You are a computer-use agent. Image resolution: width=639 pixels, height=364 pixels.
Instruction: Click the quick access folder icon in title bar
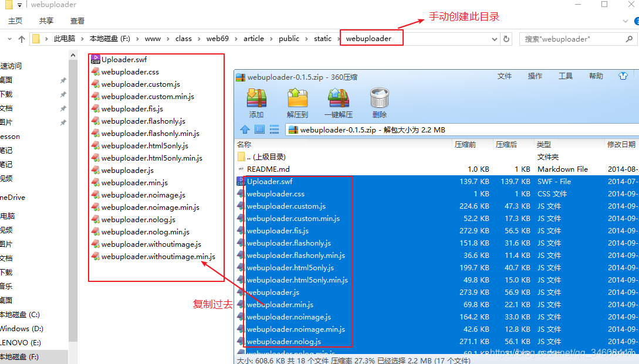click(9, 5)
